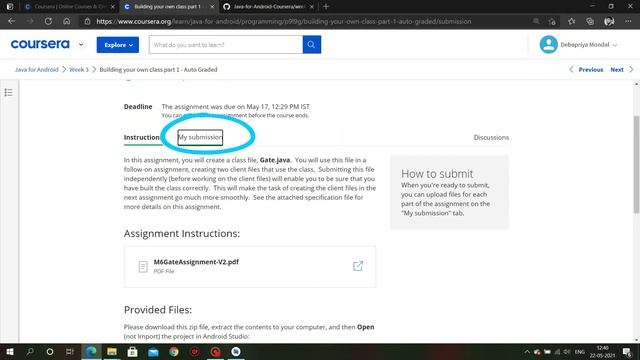Click the Coursera logo
Viewport: 640px width, 360px height.
(x=40, y=44)
